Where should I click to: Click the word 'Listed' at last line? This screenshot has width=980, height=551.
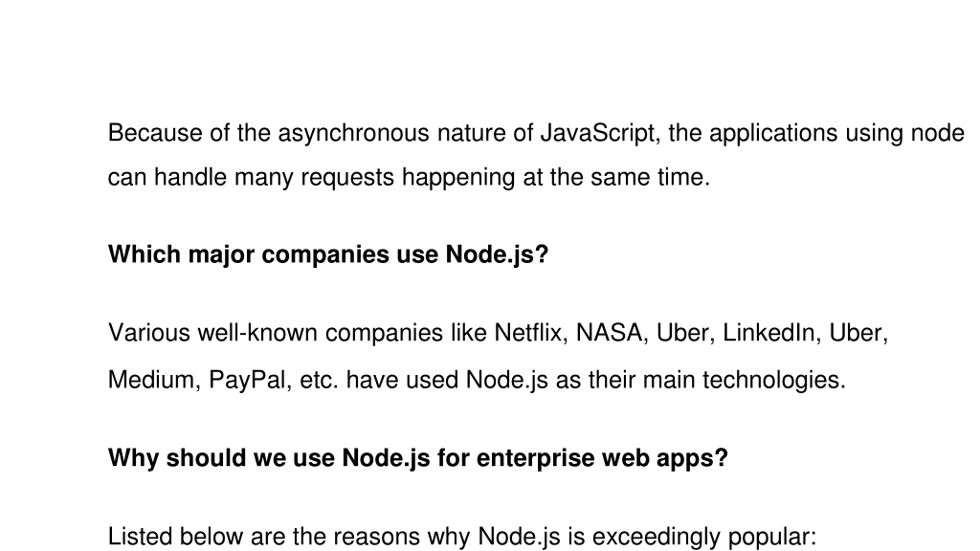click(x=140, y=538)
